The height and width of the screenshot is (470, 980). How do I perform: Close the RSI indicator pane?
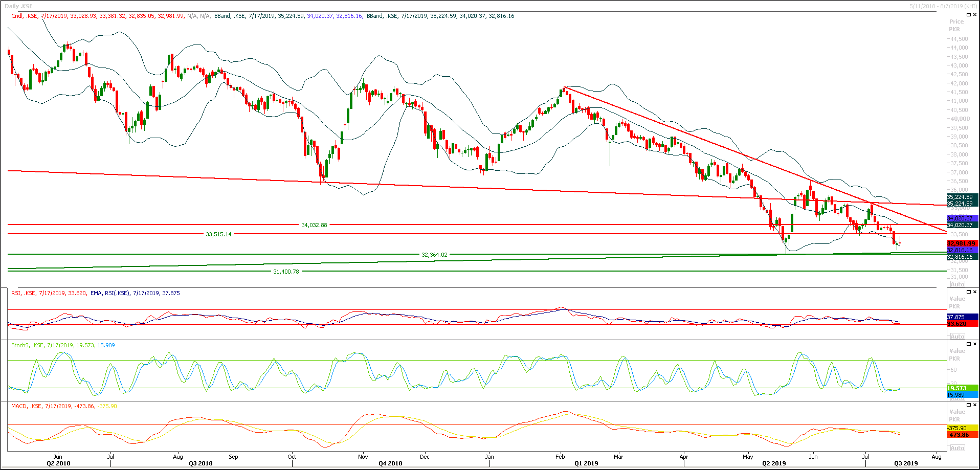[975, 292]
